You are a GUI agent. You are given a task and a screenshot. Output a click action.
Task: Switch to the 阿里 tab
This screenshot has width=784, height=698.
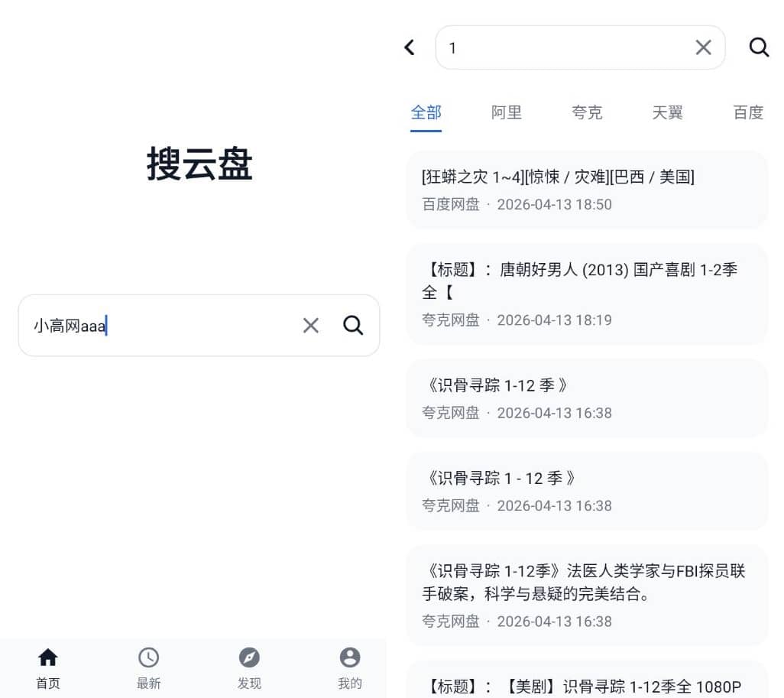[507, 112]
